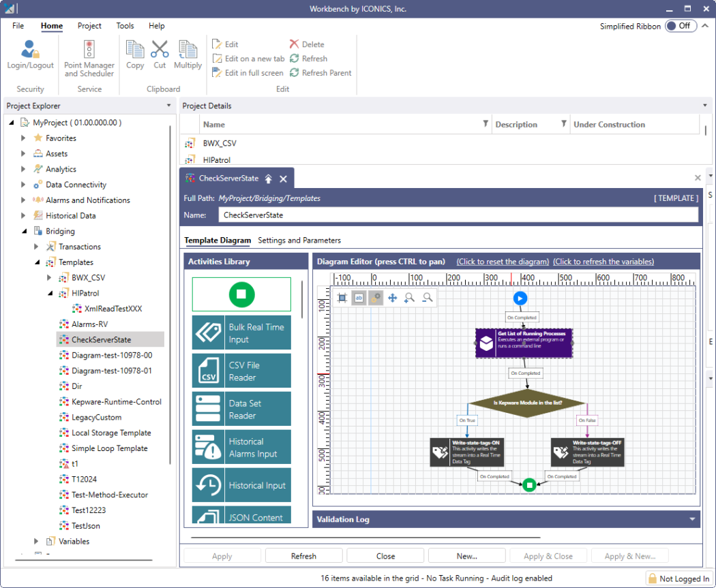Viewport: 716px width, 588px height.
Task: Click the Not Logged In status button
Action: point(678,578)
